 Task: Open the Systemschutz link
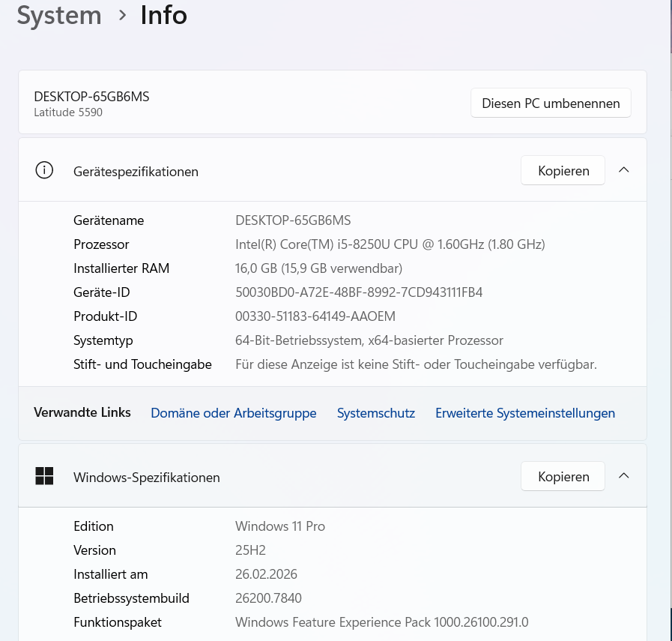click(x=376, y=413)
